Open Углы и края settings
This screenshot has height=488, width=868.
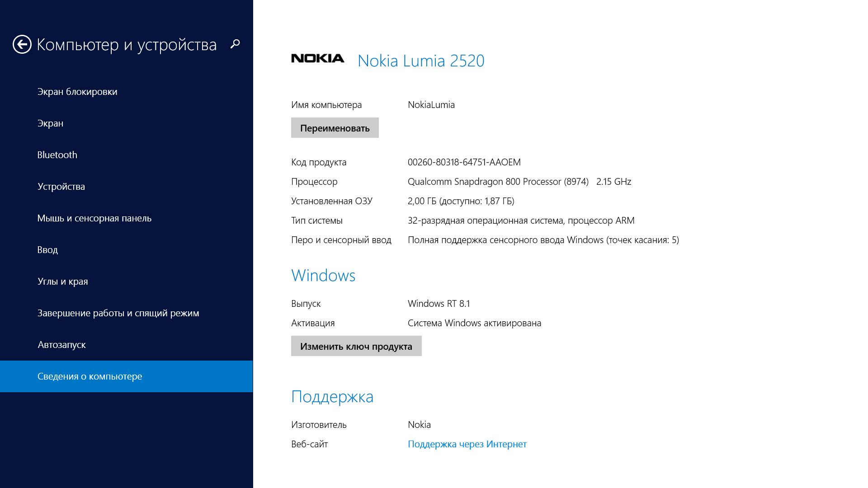click(127, 282)
